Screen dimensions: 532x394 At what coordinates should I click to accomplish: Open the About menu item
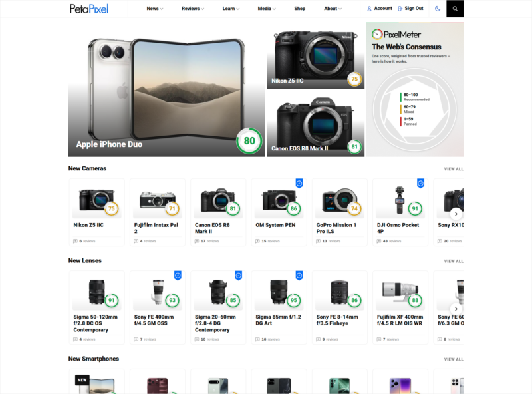[331, 9]
